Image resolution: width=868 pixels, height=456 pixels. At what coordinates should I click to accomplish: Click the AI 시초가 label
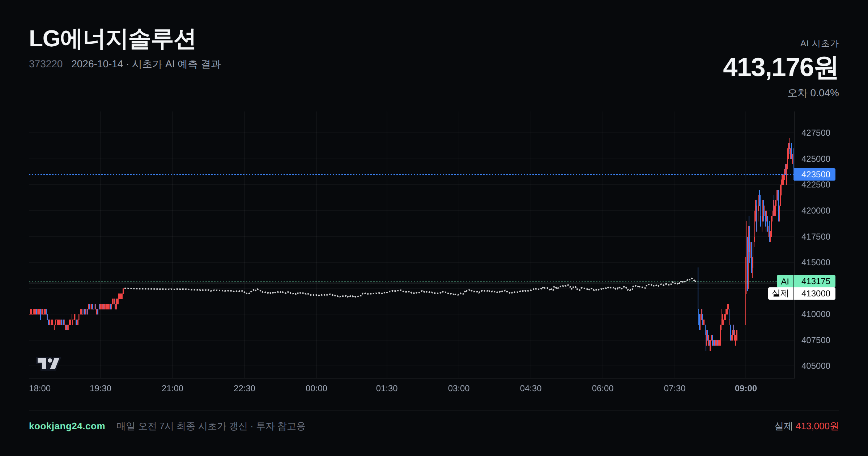(x=819, y=43)
